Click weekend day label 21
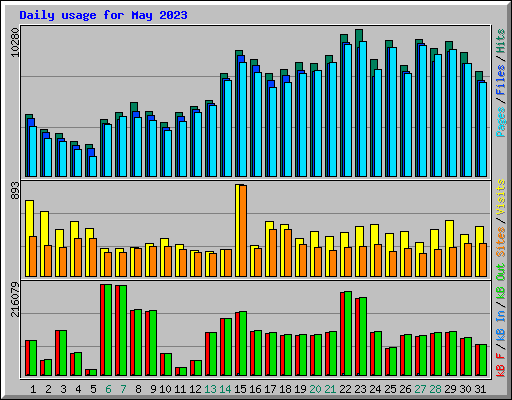This screenshot has width=512, height=400. (330, 389)
